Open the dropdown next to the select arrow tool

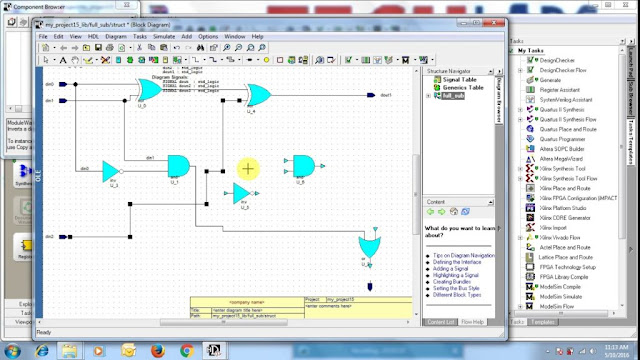pyautogui.click(x=54, y=60)
